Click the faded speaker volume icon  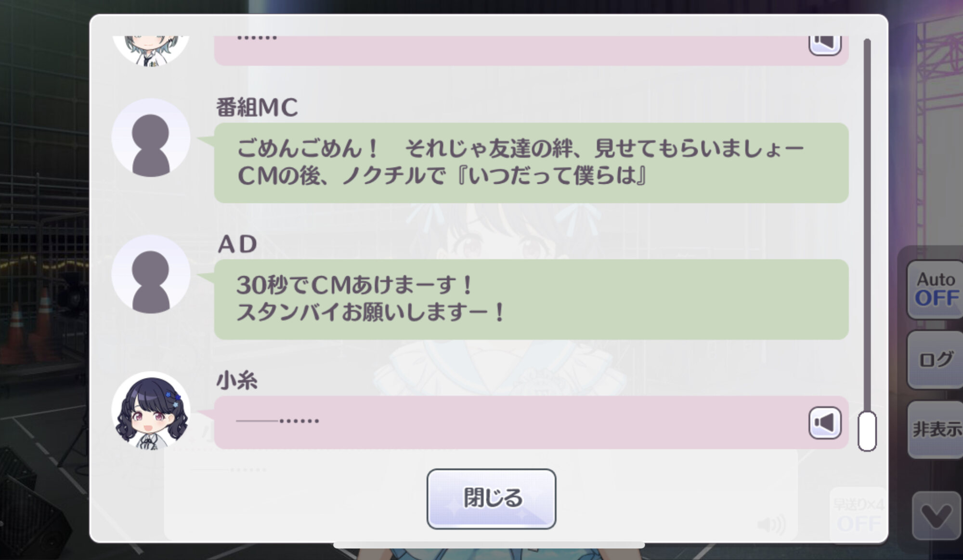pos(771,524)
